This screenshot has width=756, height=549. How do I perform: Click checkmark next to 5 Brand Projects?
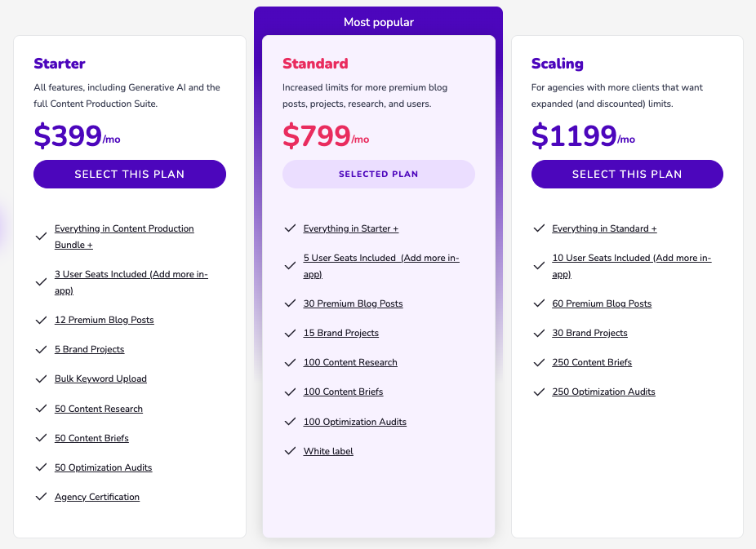[41, 349]
